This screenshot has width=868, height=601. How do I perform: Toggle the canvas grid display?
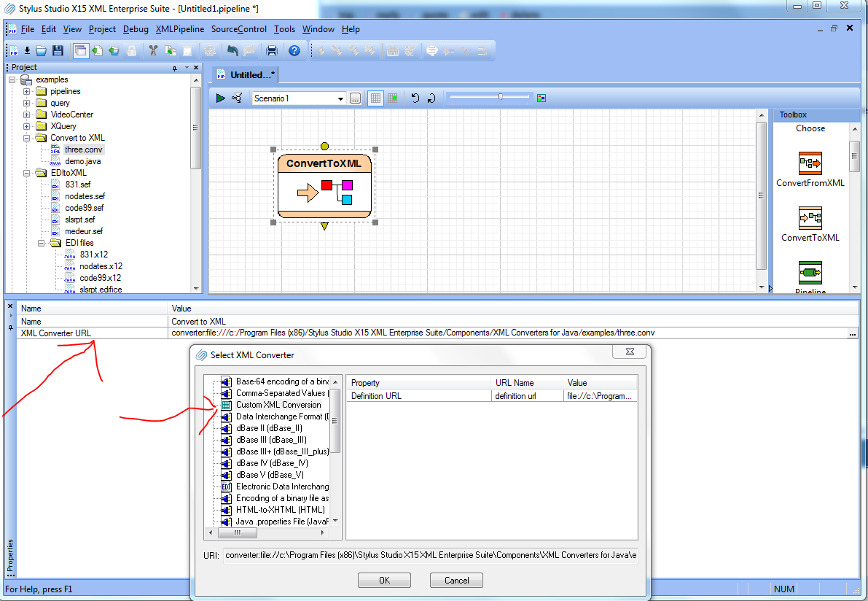click(375, 98)
